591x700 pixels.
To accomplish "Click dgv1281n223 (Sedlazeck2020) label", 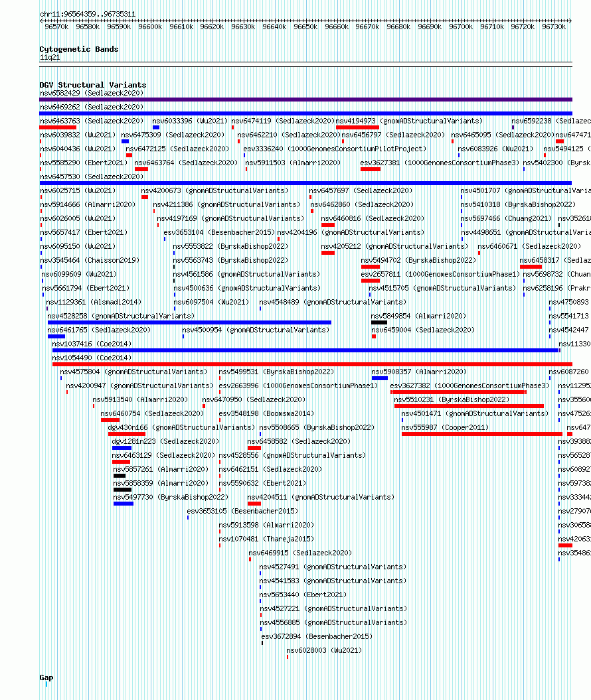I will (165, 441).
